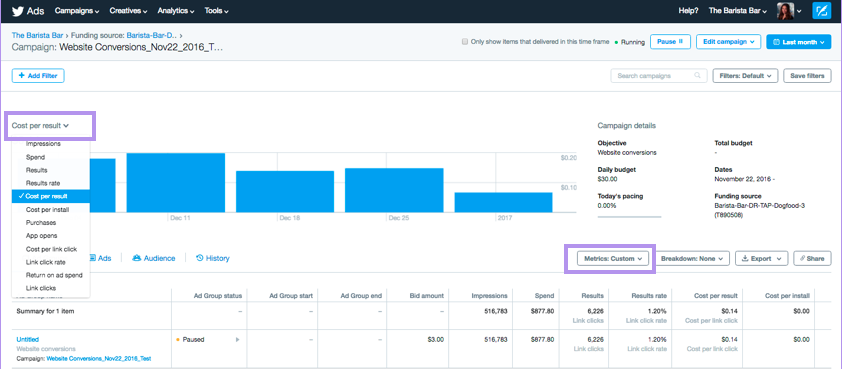Open the Campaigns menu
The height and width of the screenshot is (369, 842).
pyautogui.click(x=77, y=11)
